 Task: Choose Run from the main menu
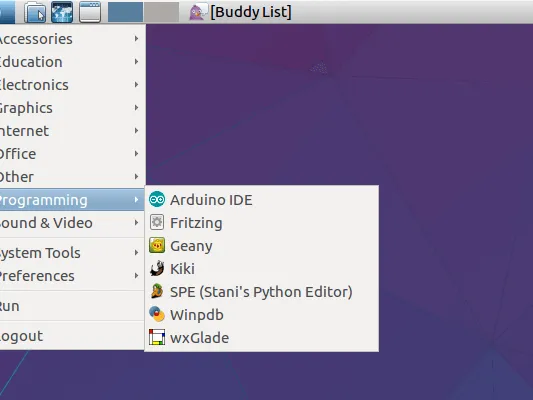point(72,306)
